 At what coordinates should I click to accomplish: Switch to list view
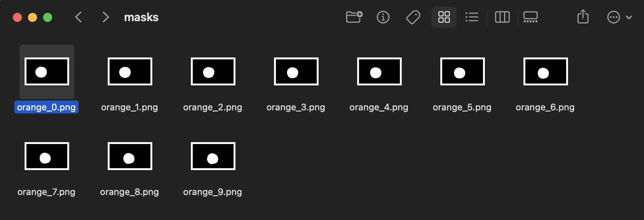(x=472, y=17)
